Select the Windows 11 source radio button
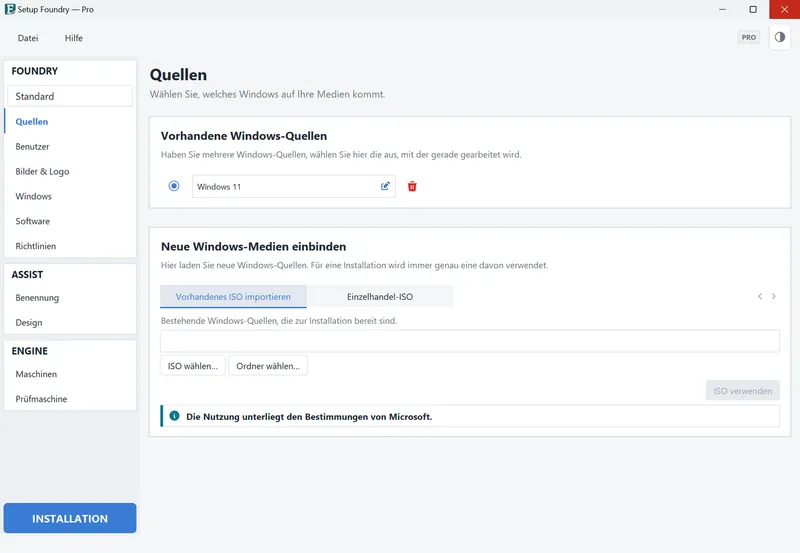This screenshot has width=800, height=553. pos(174,186)
